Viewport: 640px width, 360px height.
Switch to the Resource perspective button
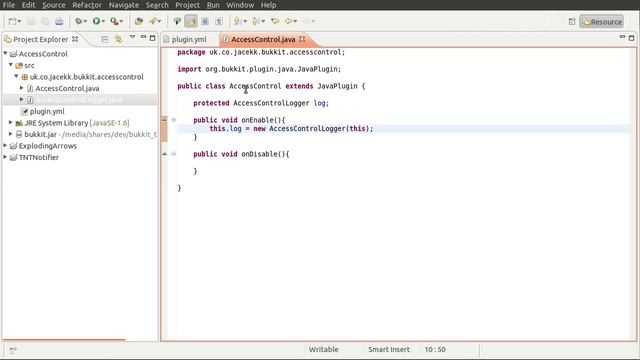(602, 22)
